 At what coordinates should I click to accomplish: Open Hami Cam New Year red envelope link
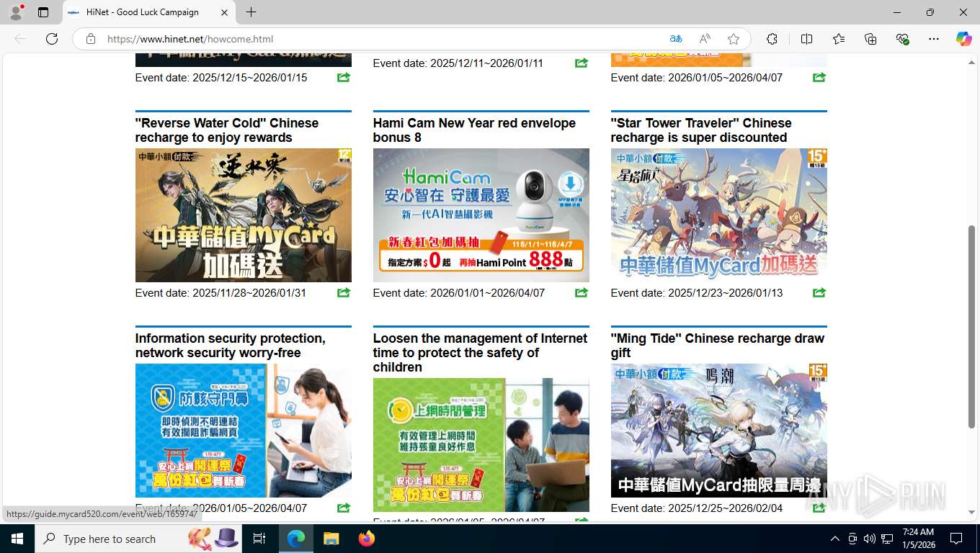[474, 130]
